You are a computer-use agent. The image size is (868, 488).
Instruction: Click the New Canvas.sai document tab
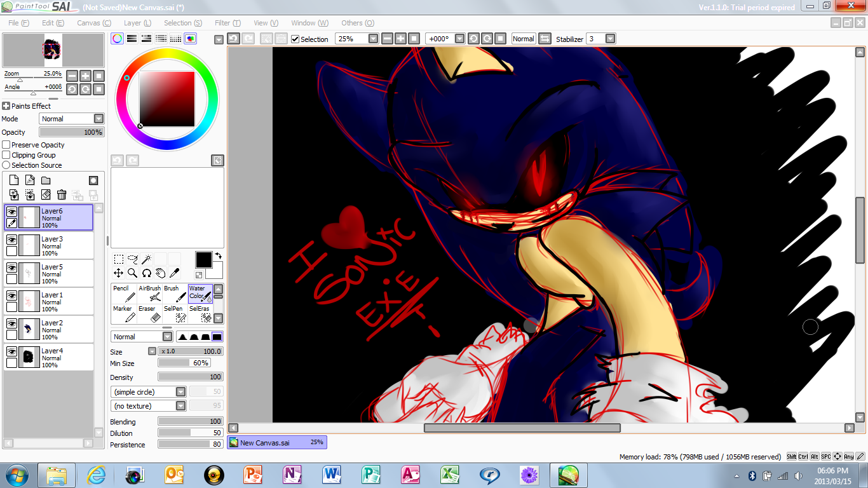point(277,442)
